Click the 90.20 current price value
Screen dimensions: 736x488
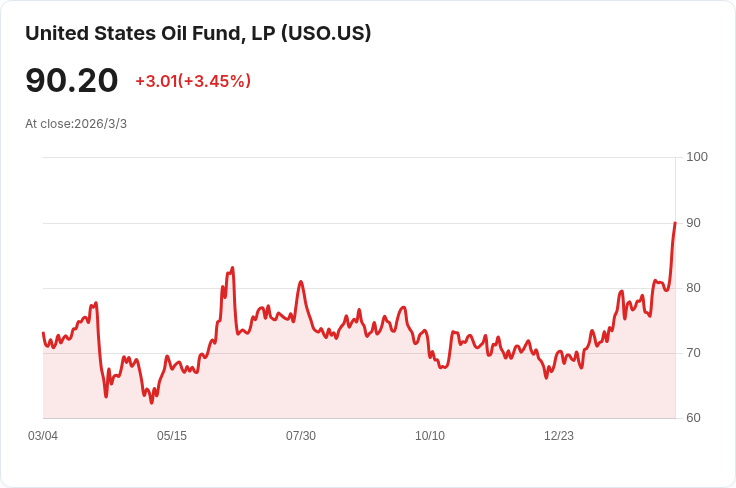[x=72, y=81]
